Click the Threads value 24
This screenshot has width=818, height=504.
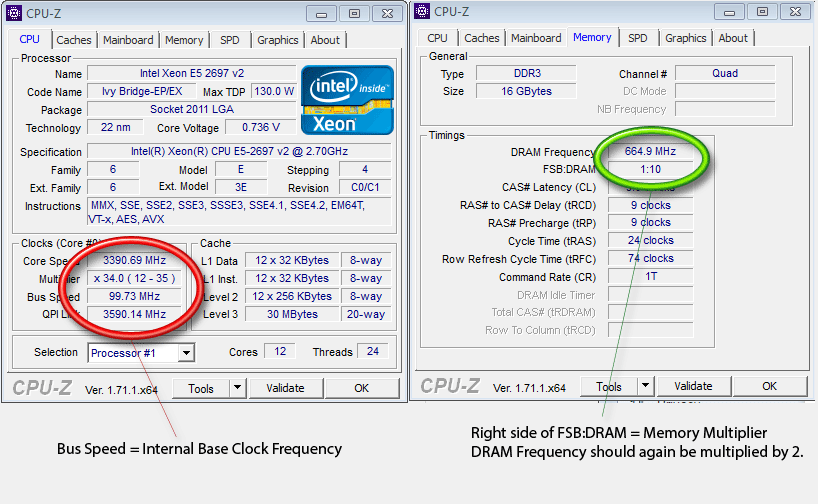point(372,351)
